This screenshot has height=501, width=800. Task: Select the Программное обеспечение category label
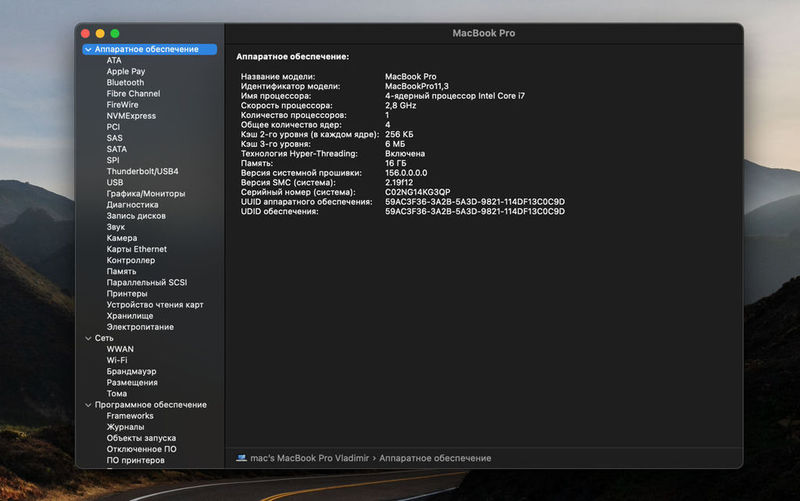(x=151, y=405)
